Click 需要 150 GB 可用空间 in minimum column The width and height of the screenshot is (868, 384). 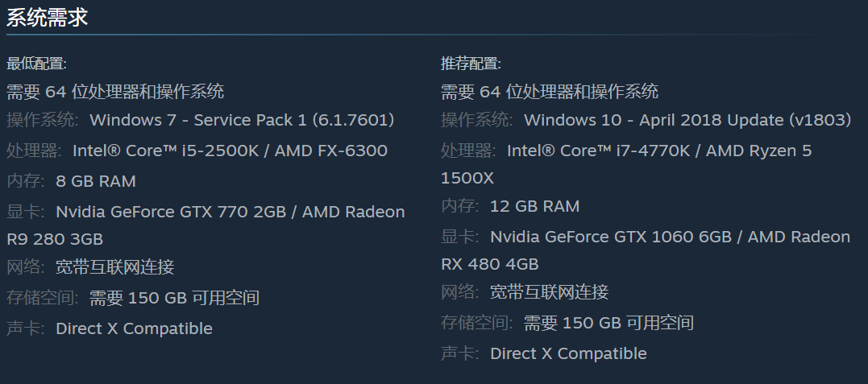174,298
